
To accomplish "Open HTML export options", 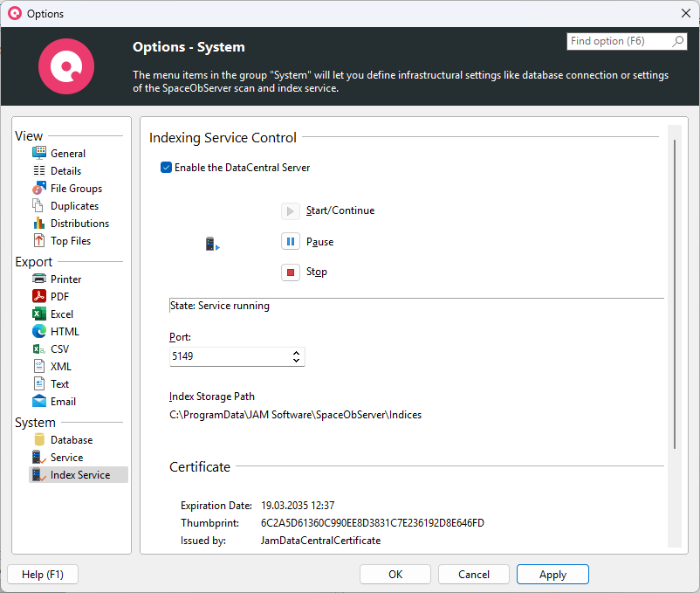I will [65, 331].
